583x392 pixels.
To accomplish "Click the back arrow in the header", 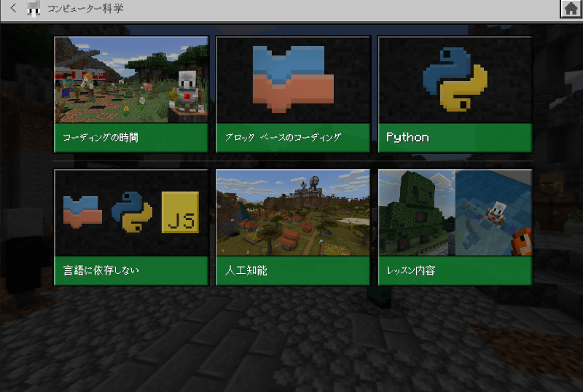I will pyautogui.click(x=12, y=9).
